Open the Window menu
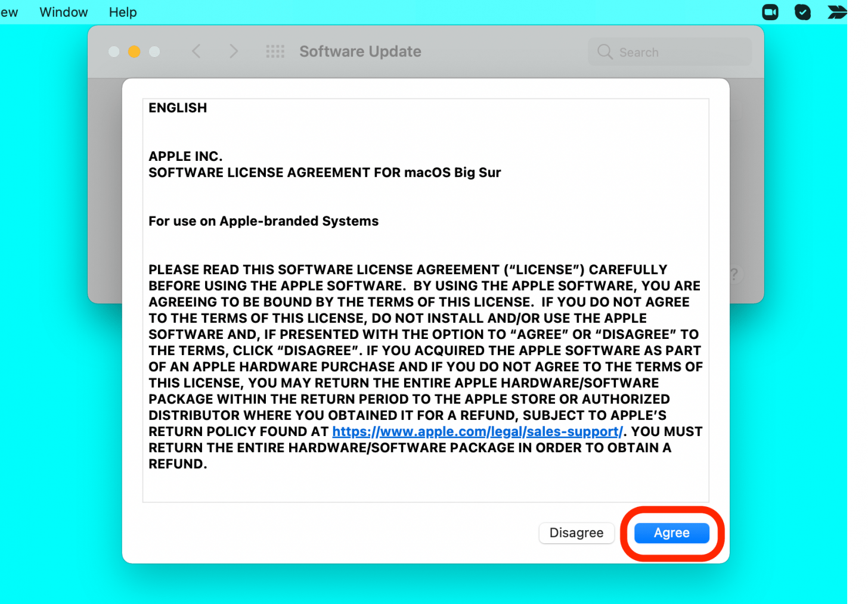The width and height of the screenshot is (868, 604). [63, 12]
